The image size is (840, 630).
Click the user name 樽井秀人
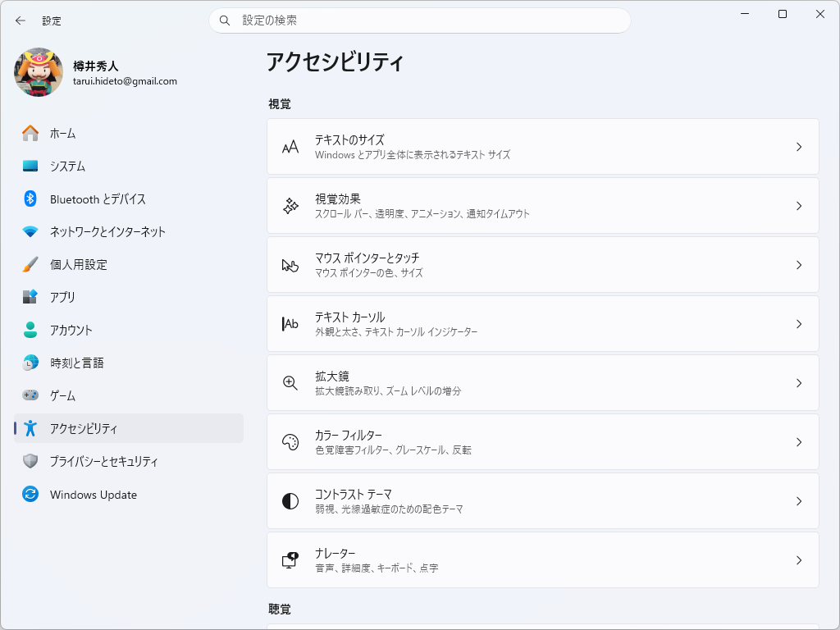95,66
